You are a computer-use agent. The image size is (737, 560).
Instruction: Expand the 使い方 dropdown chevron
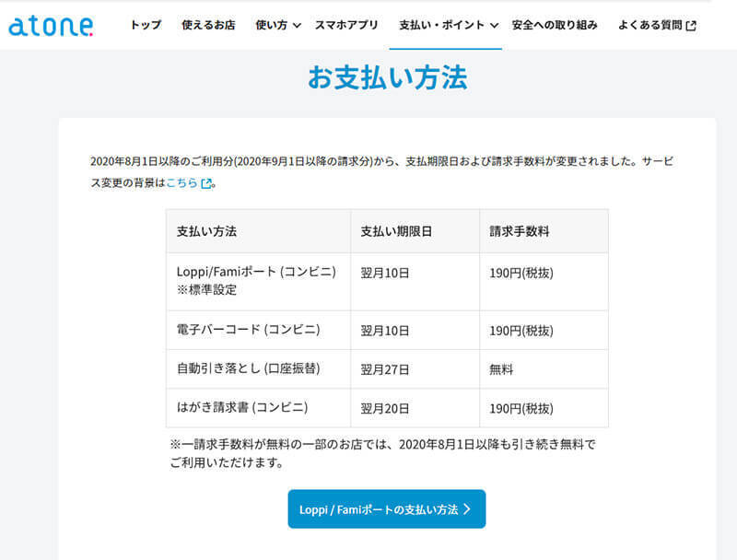click(297, 26)
